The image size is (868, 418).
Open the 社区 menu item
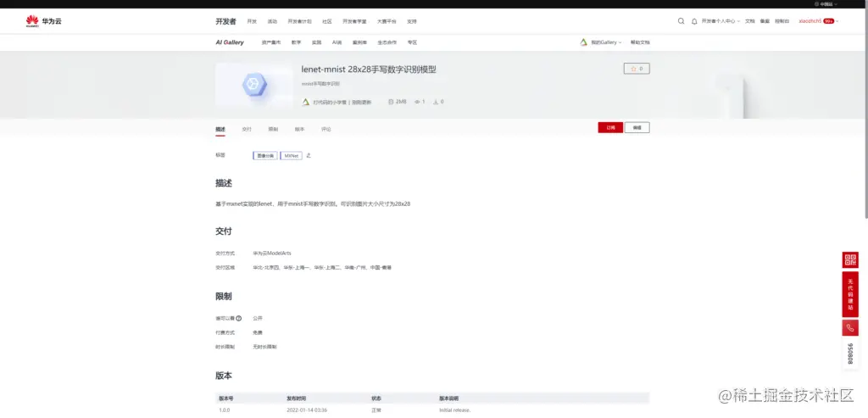327,21
